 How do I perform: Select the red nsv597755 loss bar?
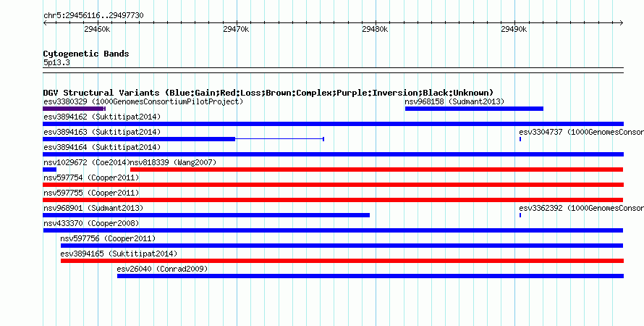click(333, 200)
